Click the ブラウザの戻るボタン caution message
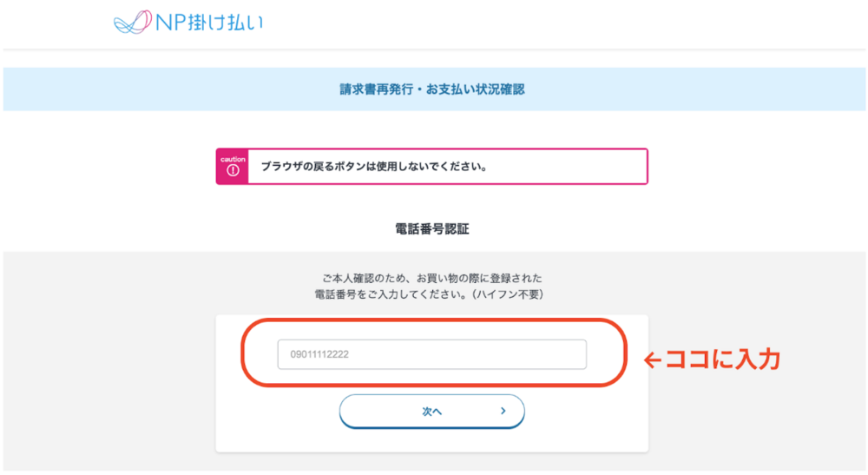The width and height of the screenshot is (868, 475). tap(374, 167)
